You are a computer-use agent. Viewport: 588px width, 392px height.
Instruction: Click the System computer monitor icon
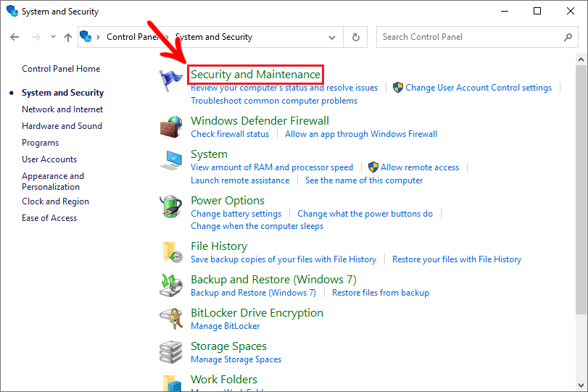[x=171, y=160]
